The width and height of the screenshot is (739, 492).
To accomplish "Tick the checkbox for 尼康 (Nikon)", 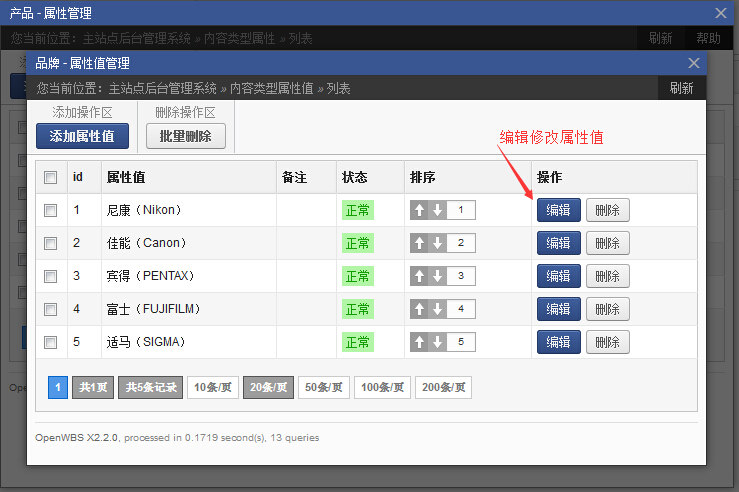I will point(51,210).
